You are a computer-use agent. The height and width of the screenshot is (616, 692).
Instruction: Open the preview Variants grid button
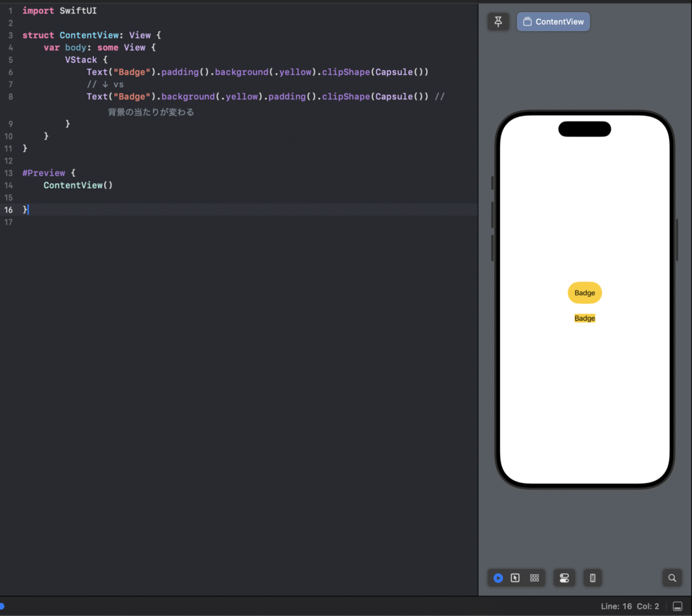click(x=535, y=577)
